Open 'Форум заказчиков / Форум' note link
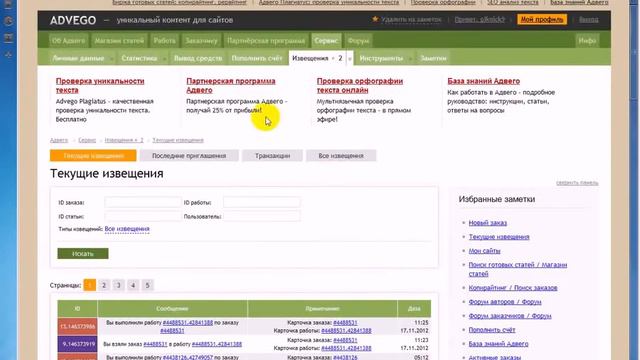Image resolution: width=640 pixels, height=360 pixels. [x=510, y=316]
